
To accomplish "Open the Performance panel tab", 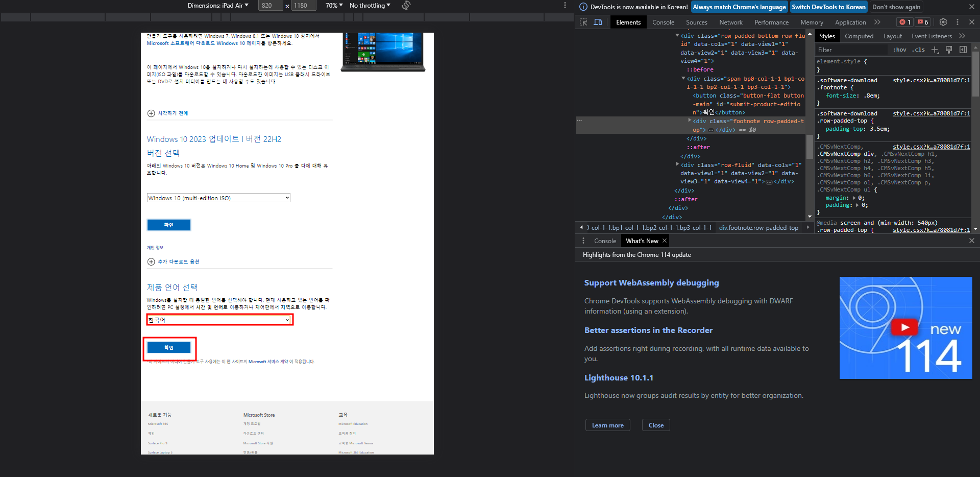I will coord(771,22).
